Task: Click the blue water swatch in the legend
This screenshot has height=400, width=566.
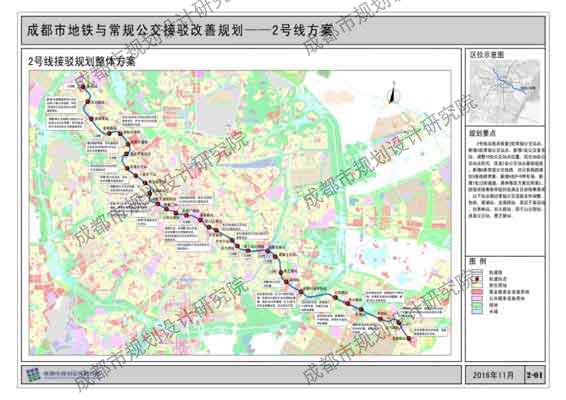Action: (477, 312)
